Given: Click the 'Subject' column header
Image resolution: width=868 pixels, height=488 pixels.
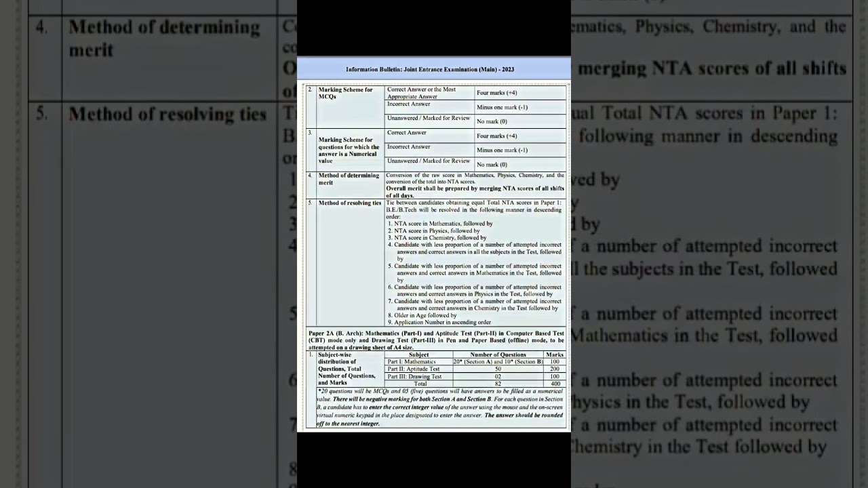Looking at the screenshot, I should (x=418, y=354).
